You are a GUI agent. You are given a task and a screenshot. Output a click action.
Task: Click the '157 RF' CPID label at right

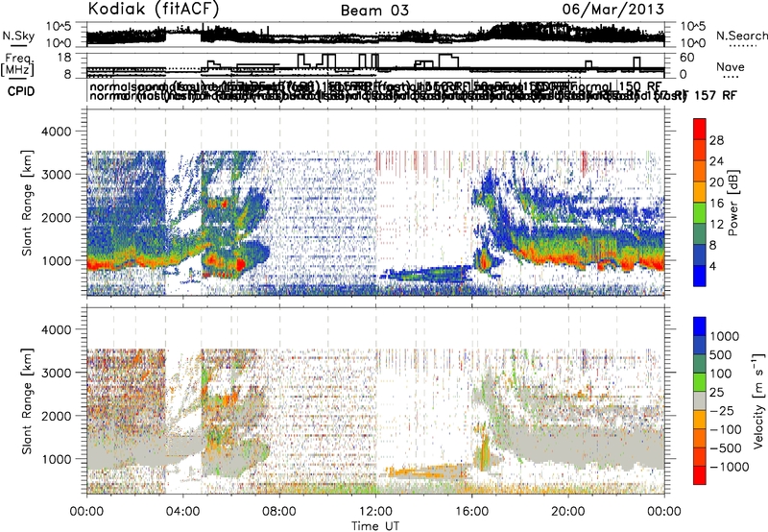pos(715,95)
